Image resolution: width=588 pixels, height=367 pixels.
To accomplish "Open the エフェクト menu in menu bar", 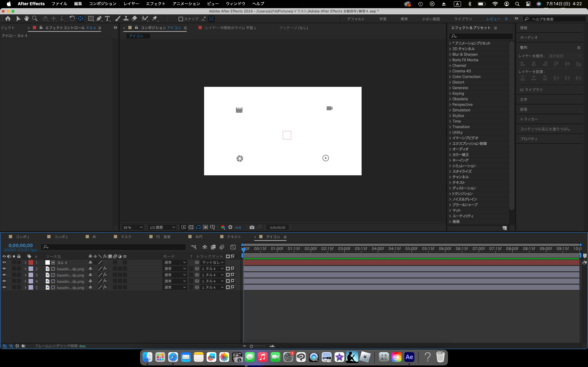I will [156, 4].
